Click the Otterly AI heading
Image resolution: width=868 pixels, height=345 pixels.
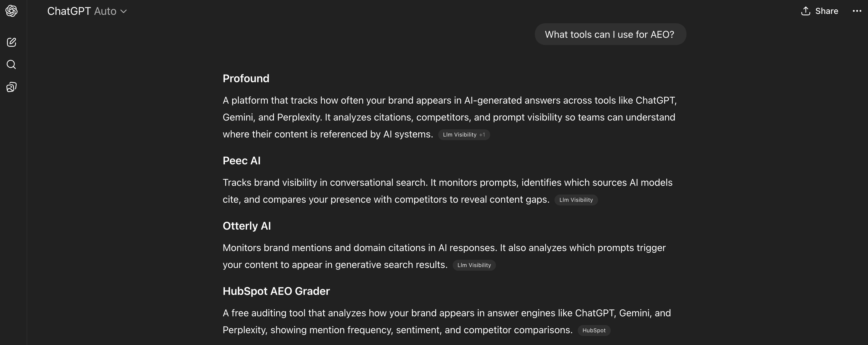(x=247, y=226)
